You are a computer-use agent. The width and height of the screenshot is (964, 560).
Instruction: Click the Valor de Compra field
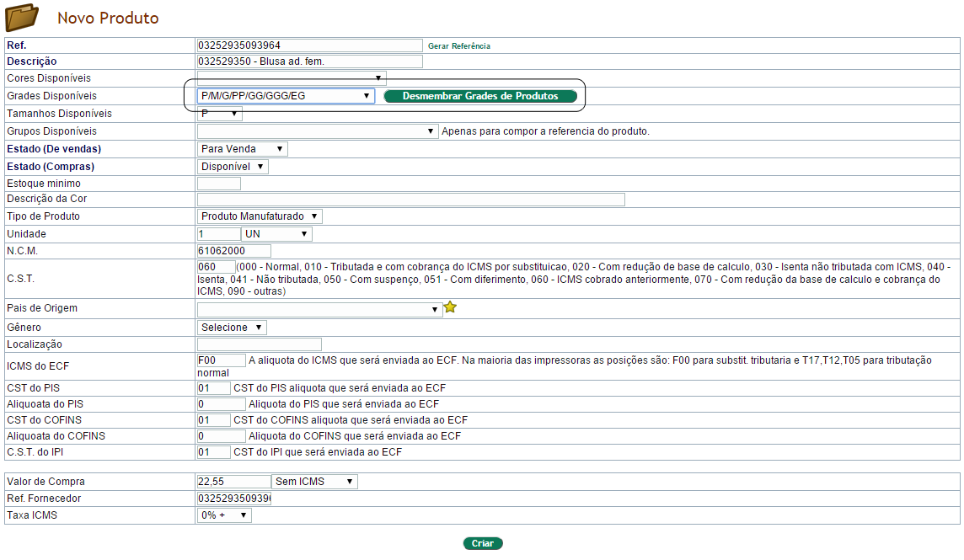pyautogui.click(x=233, y=482)
